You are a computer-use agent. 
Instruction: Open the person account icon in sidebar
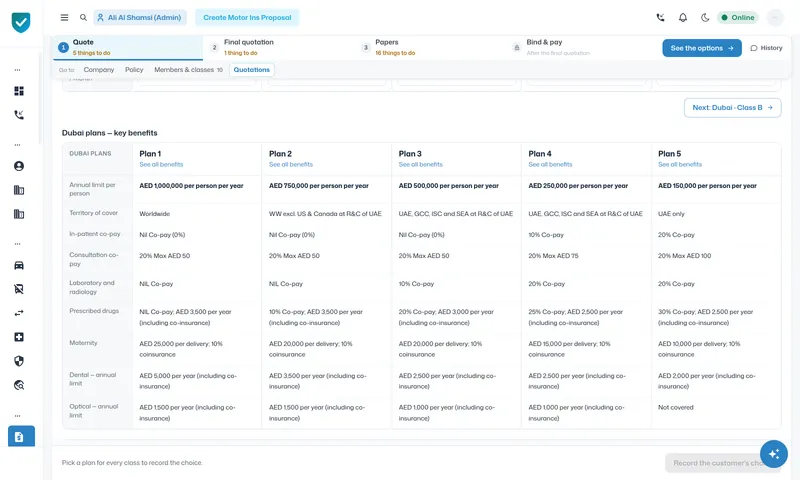point(19,166)
